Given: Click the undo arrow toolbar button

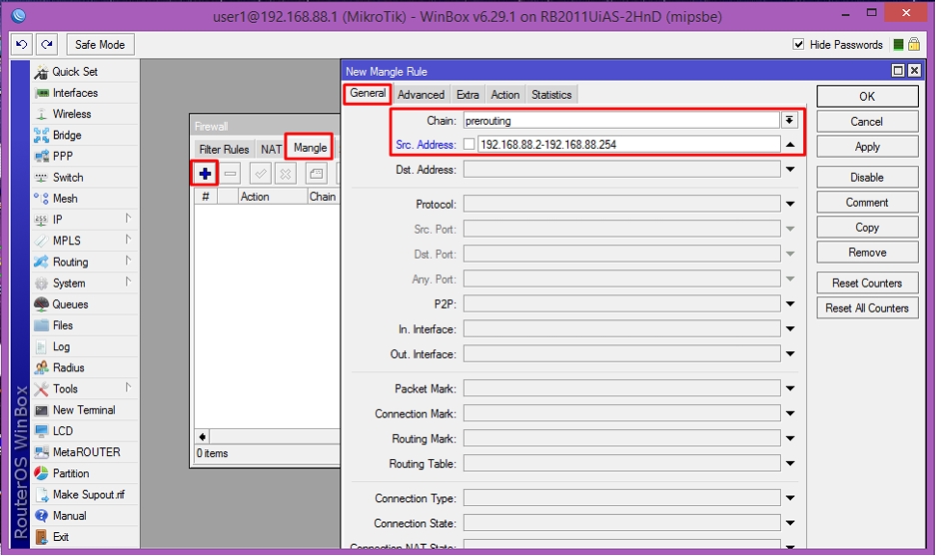Looking at the screenshot, I should click(22, 44).
